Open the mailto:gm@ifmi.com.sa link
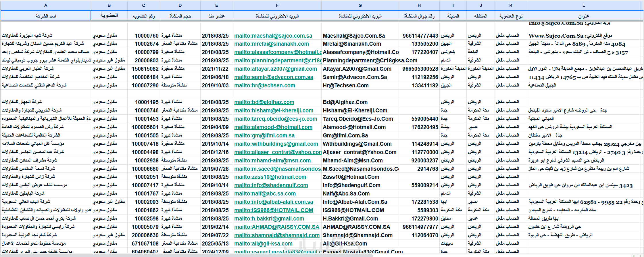 click(x=264, y=135)
